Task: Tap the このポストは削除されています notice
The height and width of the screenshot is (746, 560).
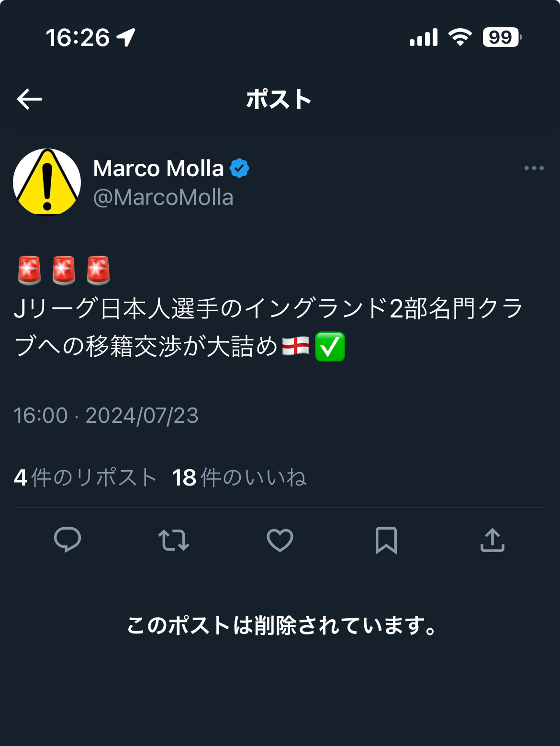Action: [282, 625]
